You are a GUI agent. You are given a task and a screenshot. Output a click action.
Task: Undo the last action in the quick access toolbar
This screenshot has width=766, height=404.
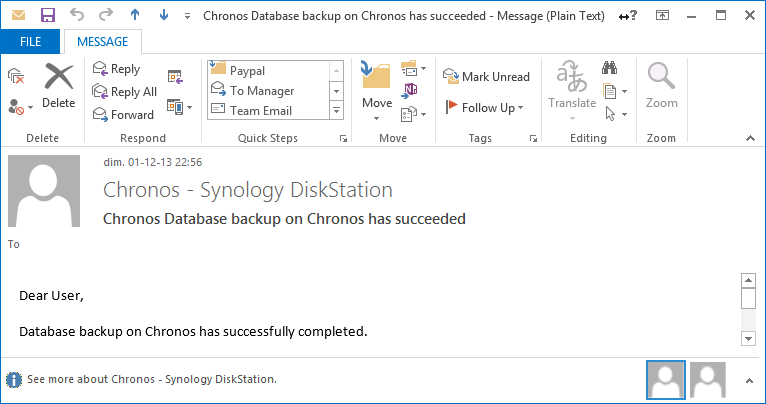[77, 15]
